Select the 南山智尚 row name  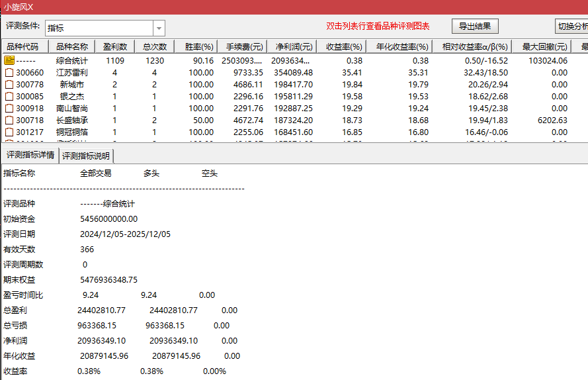tap(72, 109)
